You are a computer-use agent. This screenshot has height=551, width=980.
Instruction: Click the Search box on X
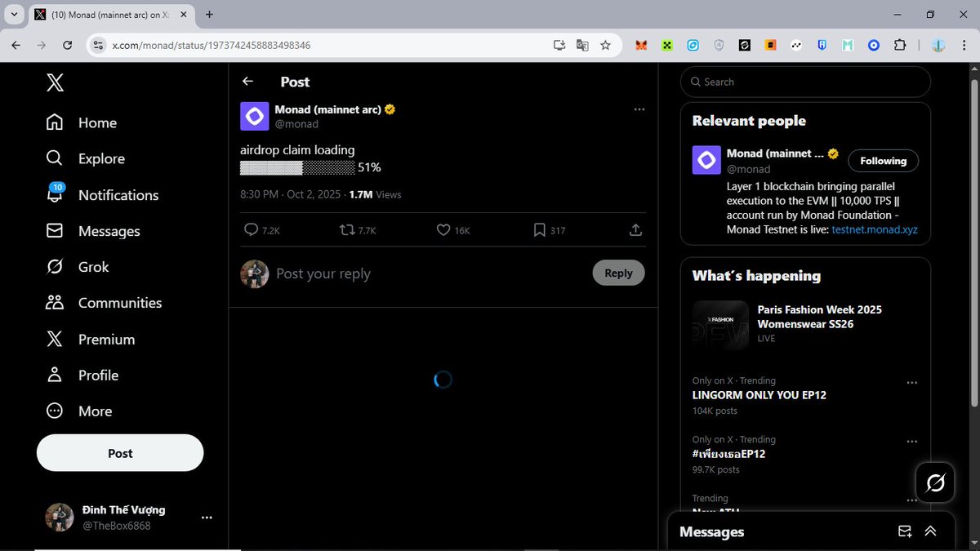(x=805, y=82)
